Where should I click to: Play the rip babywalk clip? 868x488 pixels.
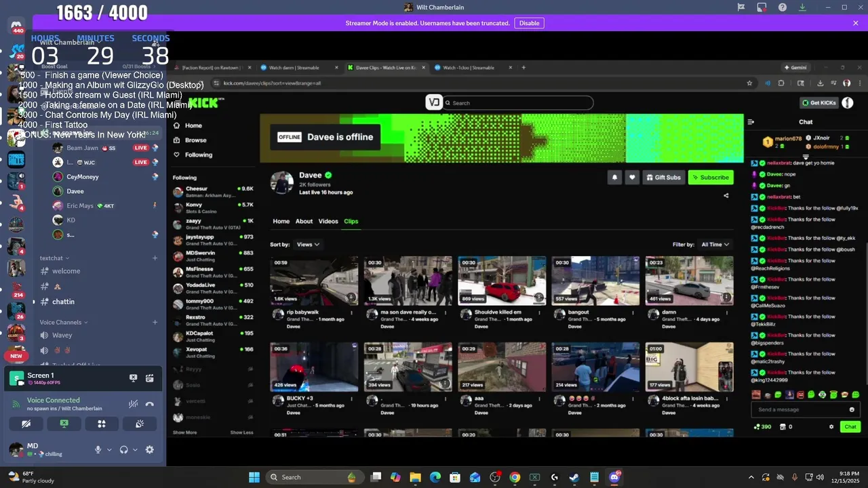point(314,281)
